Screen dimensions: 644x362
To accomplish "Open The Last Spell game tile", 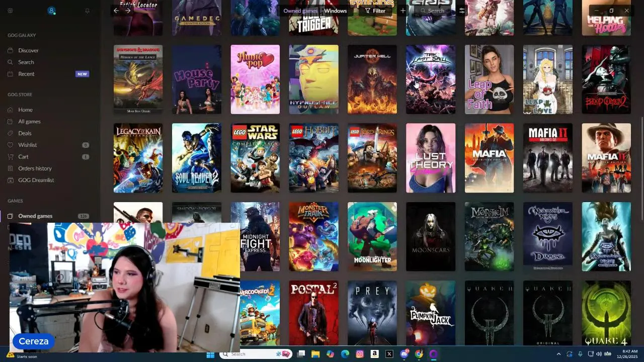I will (x=431, y=79).
